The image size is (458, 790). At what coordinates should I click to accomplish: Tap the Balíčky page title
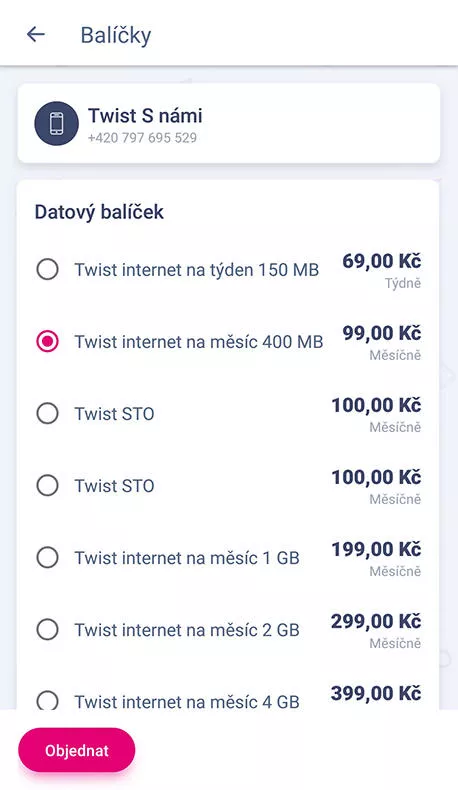[116, 35]
